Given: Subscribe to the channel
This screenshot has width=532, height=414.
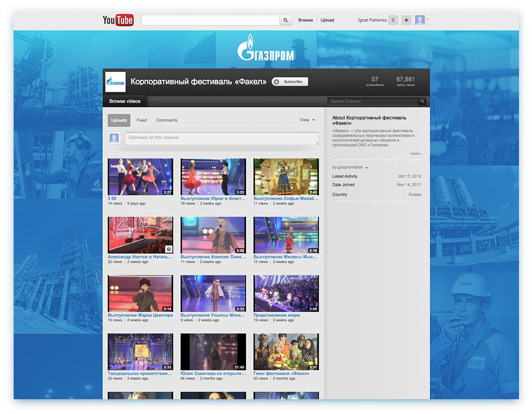Looking at the screenshot, I should tap(289, 82).
